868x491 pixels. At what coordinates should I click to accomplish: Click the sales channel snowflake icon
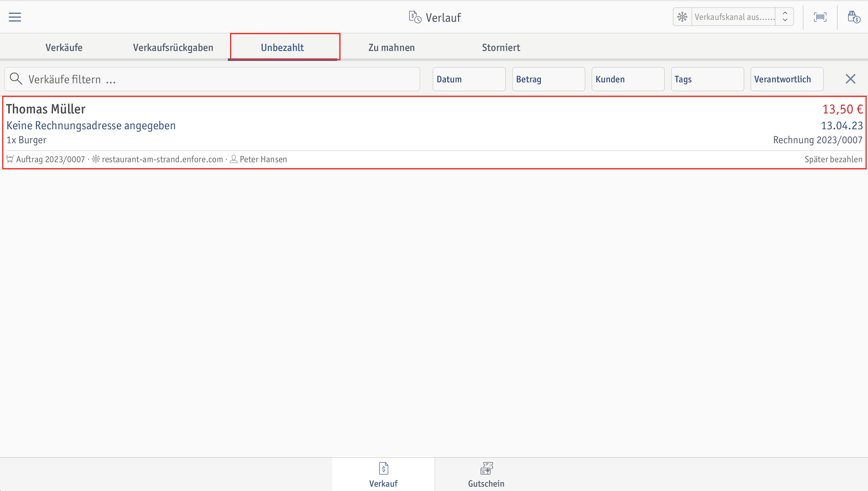pos(682,17)
